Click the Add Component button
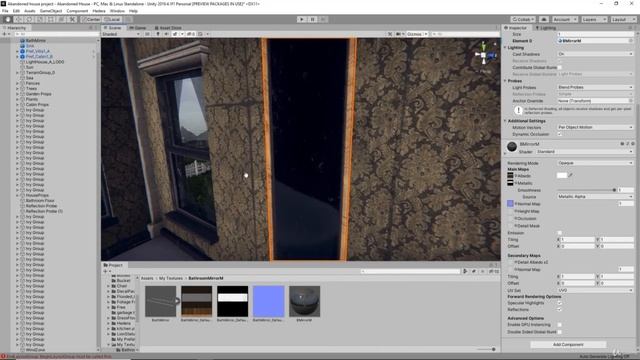This screenshot has width=640, height=360. (568, 344)
